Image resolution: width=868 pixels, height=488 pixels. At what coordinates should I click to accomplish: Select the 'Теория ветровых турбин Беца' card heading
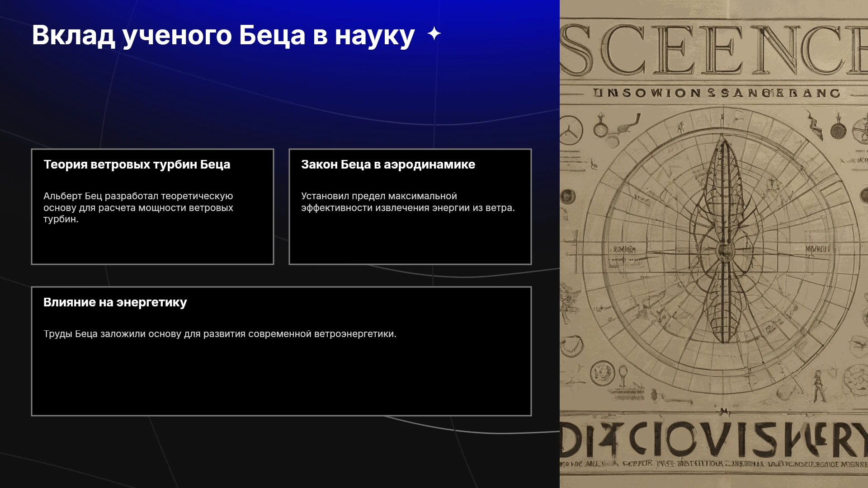[137, 164]
